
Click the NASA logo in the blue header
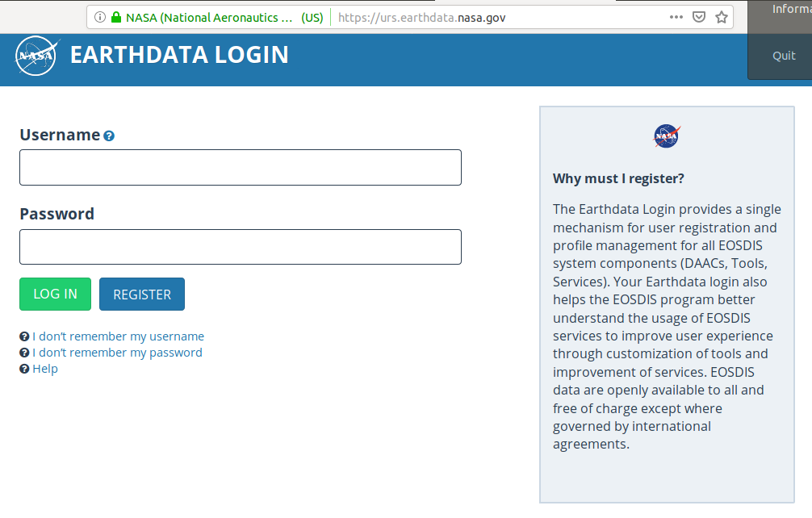pos(36,55)
